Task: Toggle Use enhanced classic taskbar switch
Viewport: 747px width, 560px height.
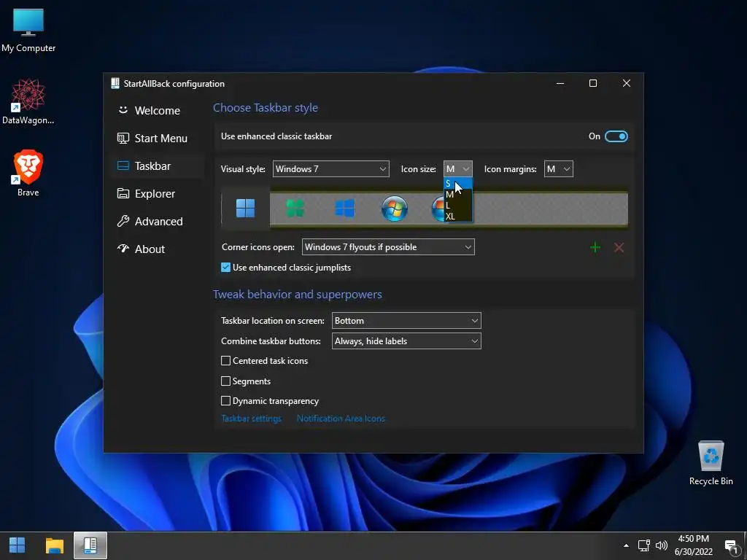Action: [x=616, y=136]
